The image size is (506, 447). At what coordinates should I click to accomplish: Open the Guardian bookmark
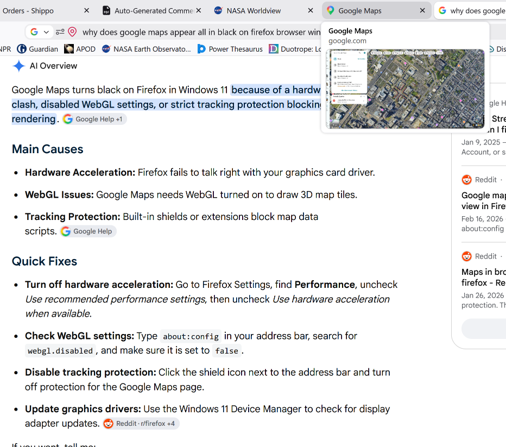(37, 49)
